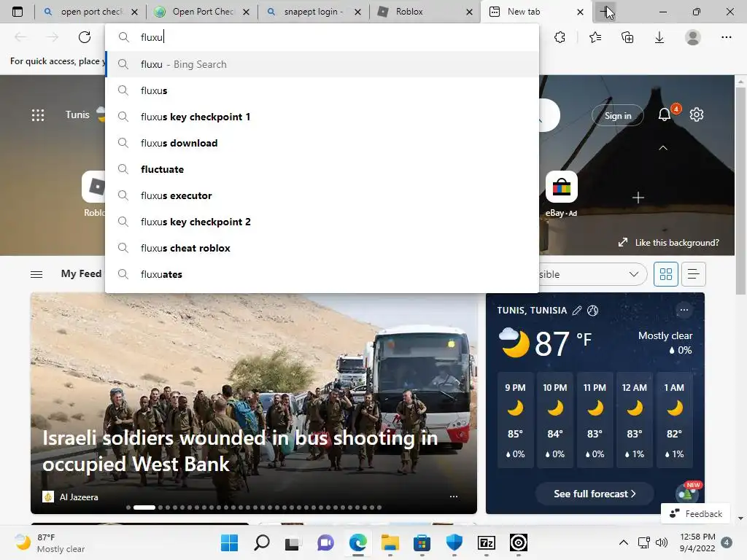Open the news card ellipsis options
The height and width of the screenshot is (560, 747).
click(x=454, y=496)
